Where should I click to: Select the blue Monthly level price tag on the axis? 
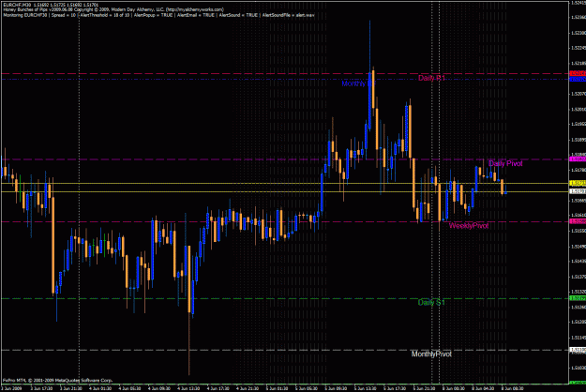[x=578, y=79]
